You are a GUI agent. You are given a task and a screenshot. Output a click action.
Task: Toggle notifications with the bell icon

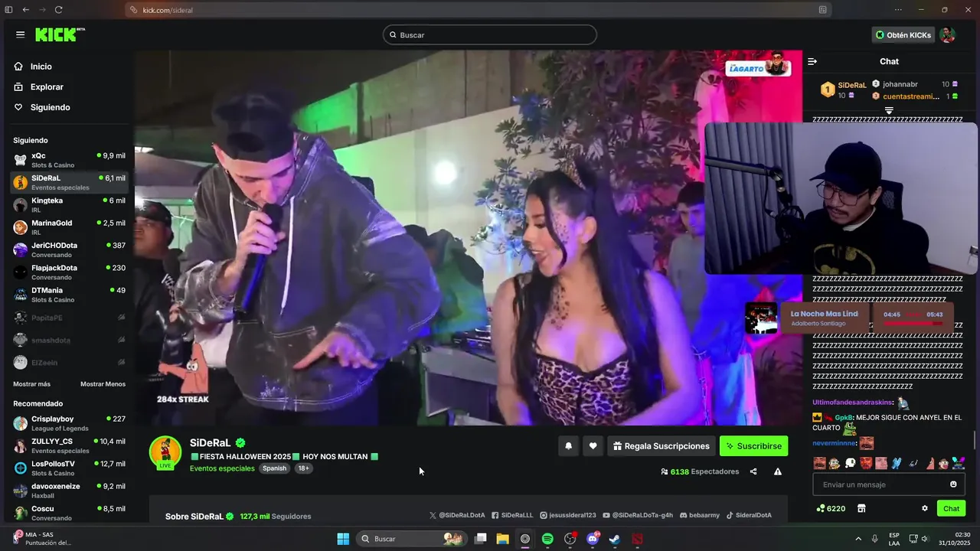point(568,446)
